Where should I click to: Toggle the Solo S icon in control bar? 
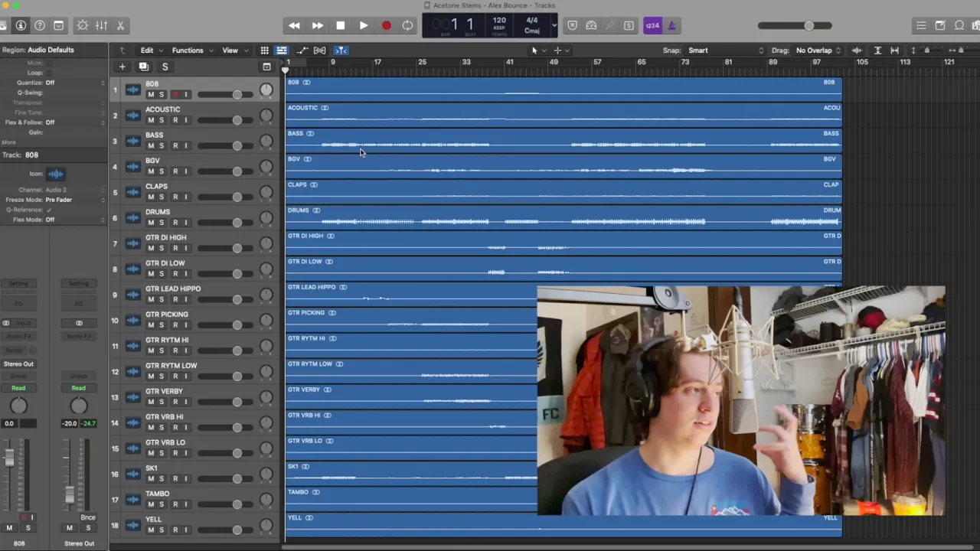coord(629,25)
